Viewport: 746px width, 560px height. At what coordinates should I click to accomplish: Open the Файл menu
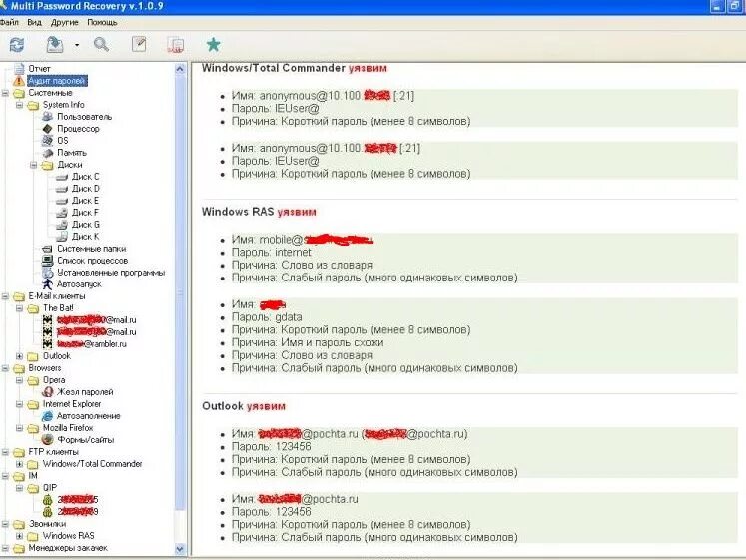(x=9, y=22)
